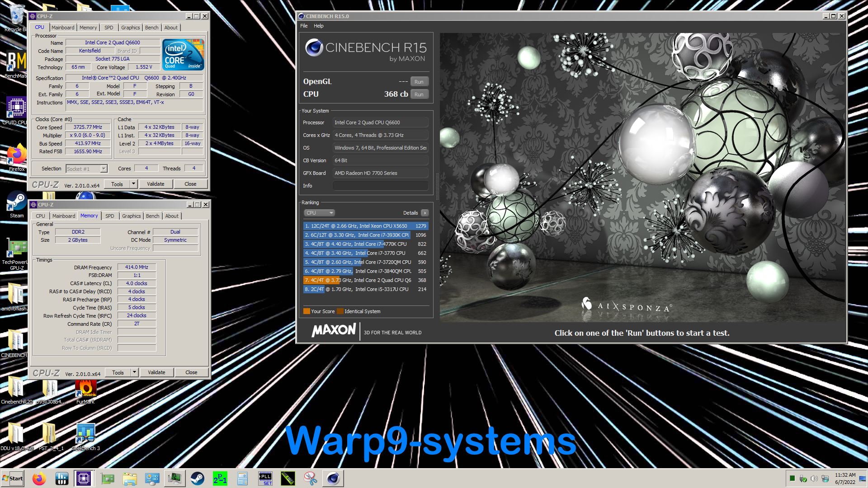Viewport: 868px width, 488px height.
Task: Switch to Memory tab in top CPU-Z
Action: 88,28
